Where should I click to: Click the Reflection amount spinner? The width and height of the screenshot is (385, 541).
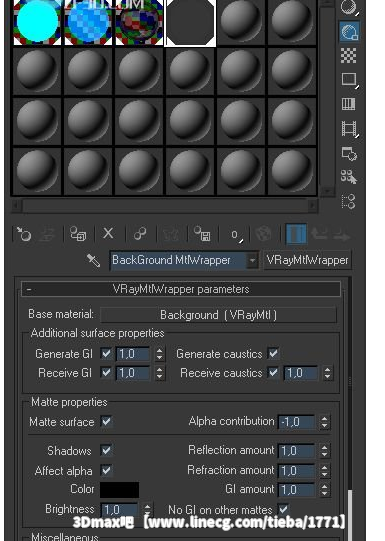click(324, 451)
